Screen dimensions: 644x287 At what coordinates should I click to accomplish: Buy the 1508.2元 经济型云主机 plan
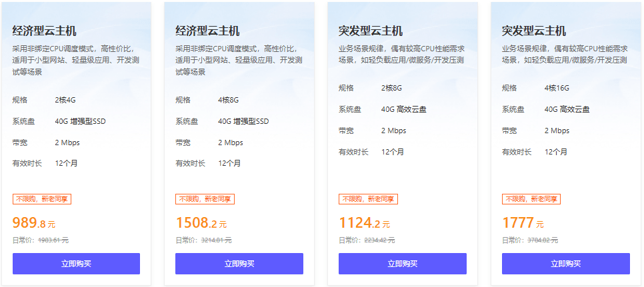(239, 264)
